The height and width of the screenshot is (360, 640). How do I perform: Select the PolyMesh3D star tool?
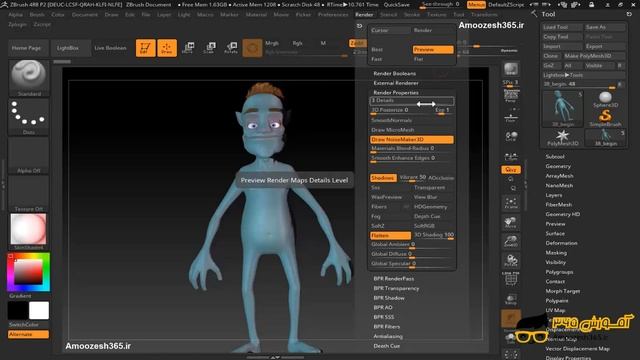pyautogui.click(x=562, y=138)
